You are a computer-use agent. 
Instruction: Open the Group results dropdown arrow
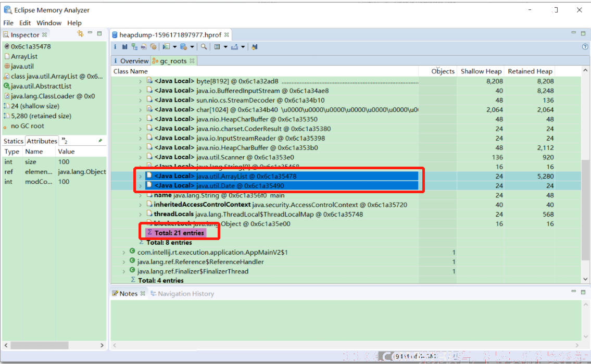[x=225, y=47]
